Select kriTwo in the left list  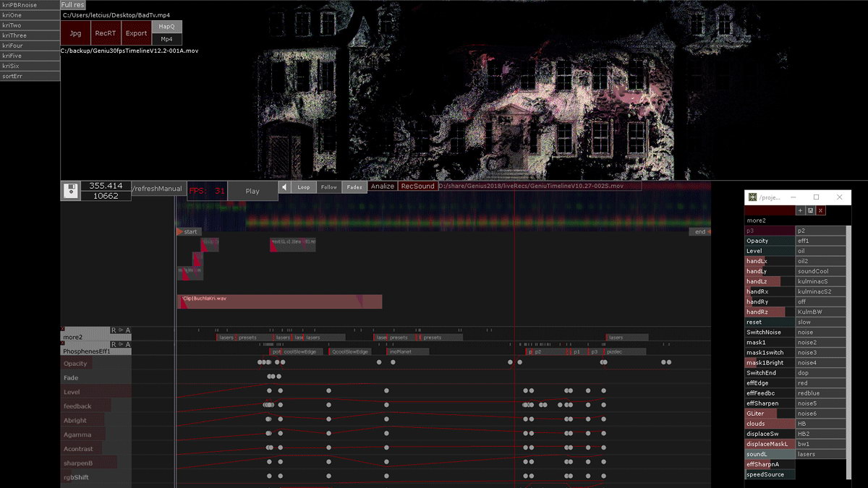click(x=30, y=25)
